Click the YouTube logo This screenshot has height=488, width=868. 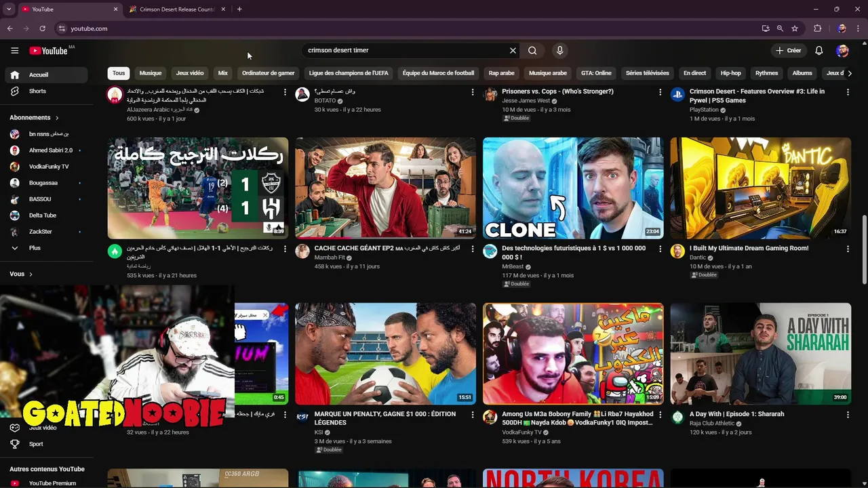pyautogui.click(x=49, y=51)
